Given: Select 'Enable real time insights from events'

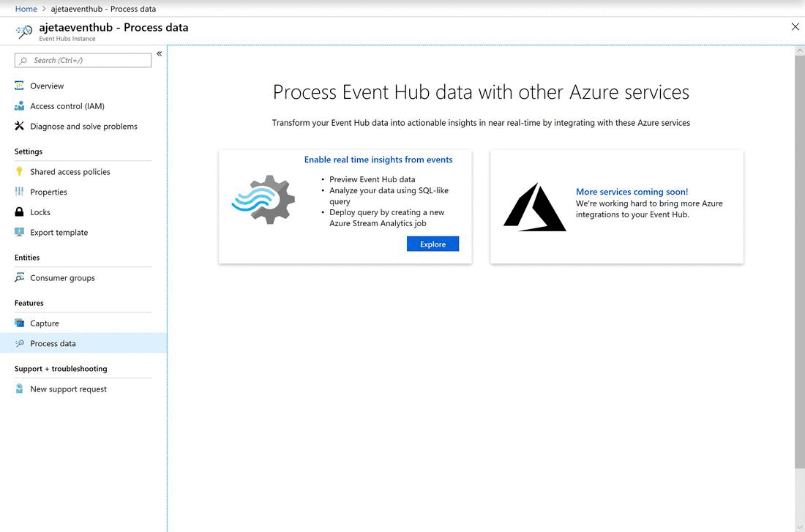Looking at the screenshot, I should coord(379,160).
